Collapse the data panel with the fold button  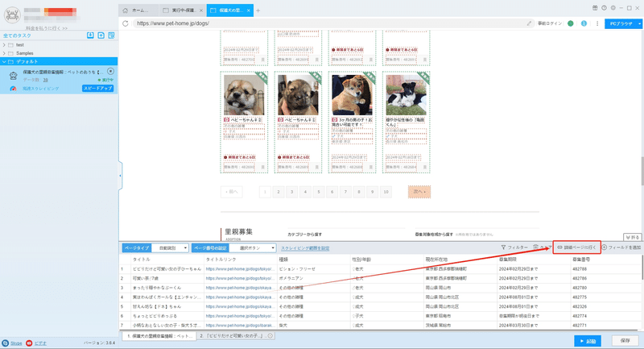click(x=632, y=237)
